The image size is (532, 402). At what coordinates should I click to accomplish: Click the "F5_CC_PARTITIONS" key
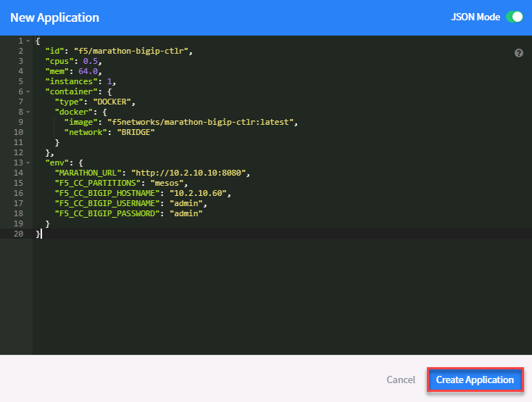click(97, 183)
